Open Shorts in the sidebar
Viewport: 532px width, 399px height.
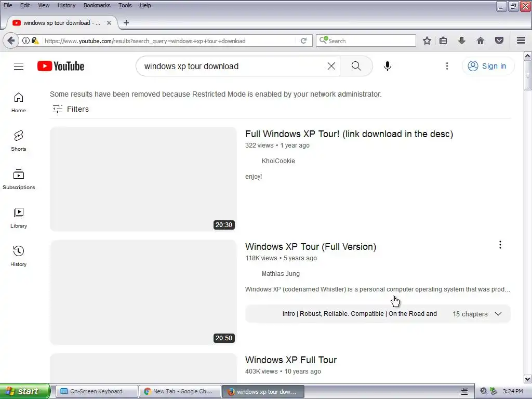tap(19, 141)
